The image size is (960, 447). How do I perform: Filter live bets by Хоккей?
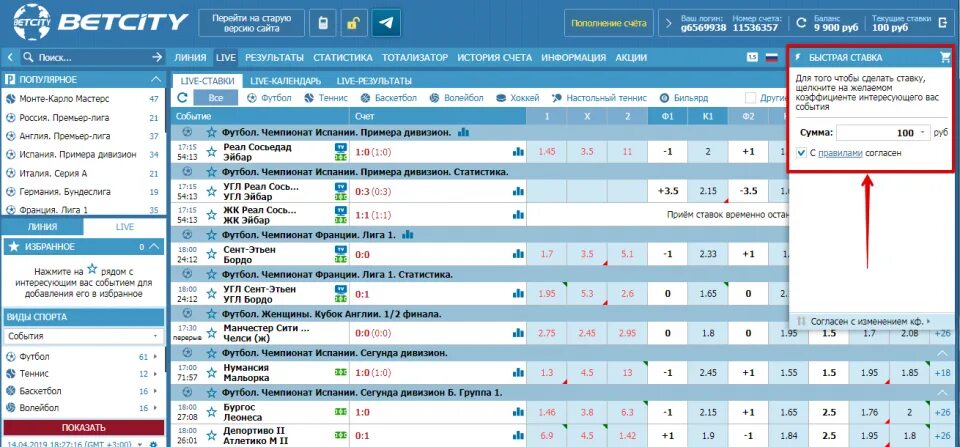point(517,98)
